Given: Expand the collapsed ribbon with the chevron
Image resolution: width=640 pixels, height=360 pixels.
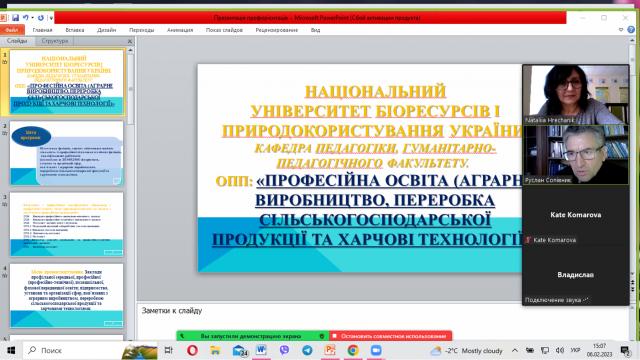Looking at the screenshot, I should [x=621, y=30].
